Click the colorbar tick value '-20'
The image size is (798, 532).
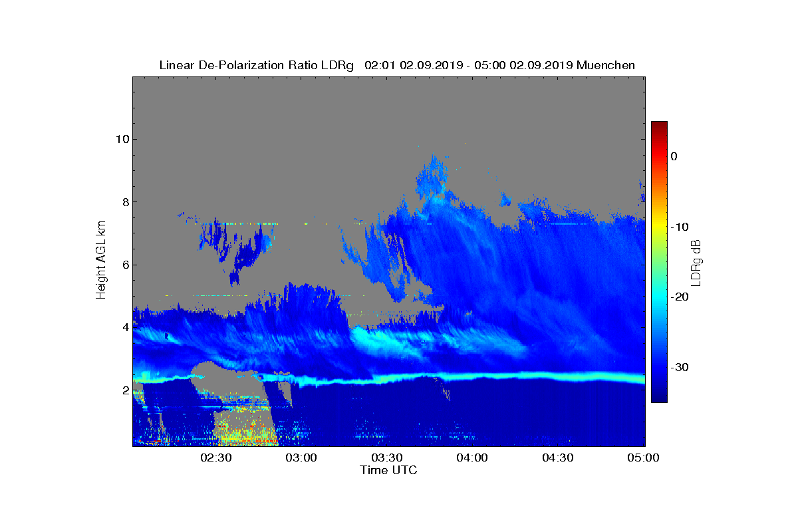680,297
